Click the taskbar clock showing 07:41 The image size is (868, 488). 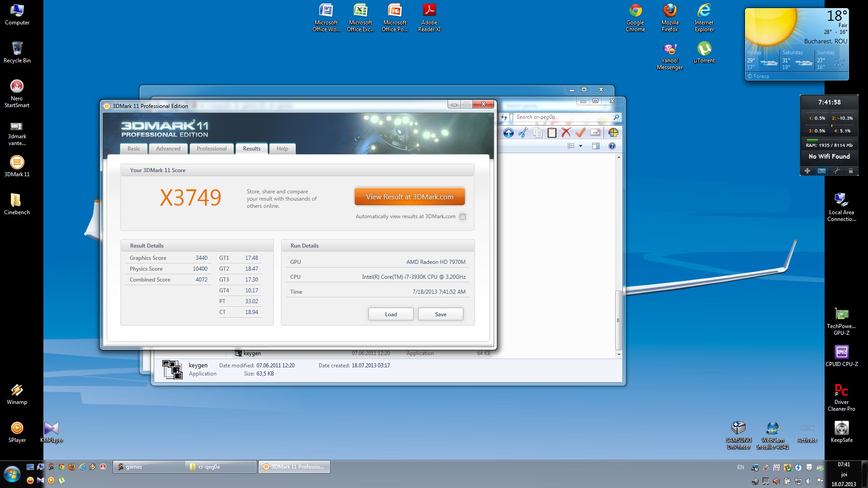tap(844, 465)
